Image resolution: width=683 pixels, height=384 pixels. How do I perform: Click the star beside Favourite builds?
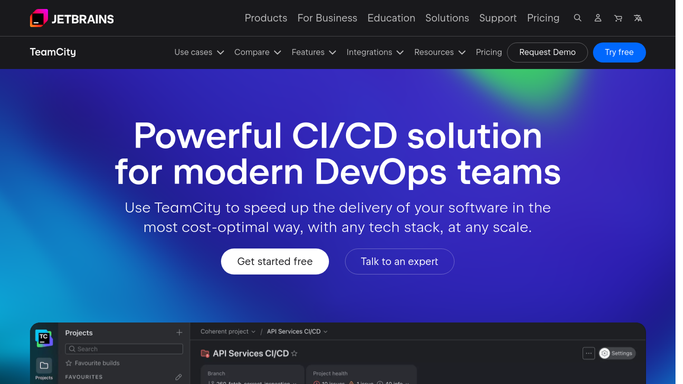(x=68, y=363)
